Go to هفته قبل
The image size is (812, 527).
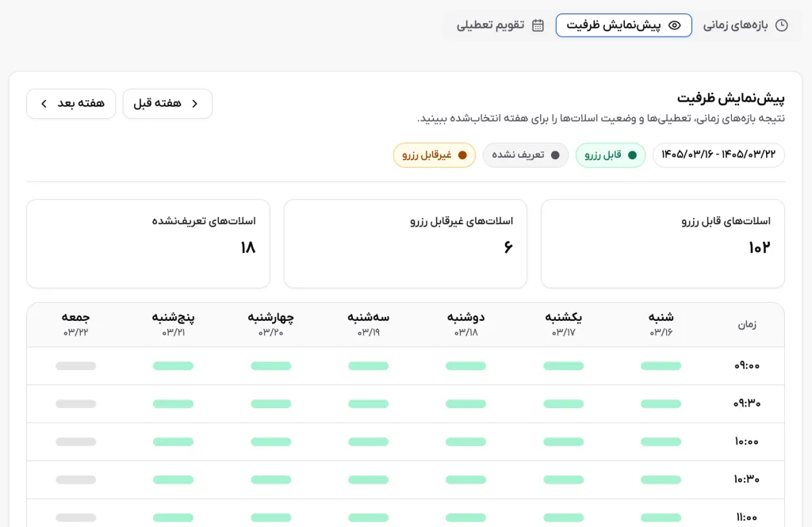[167, 104]
